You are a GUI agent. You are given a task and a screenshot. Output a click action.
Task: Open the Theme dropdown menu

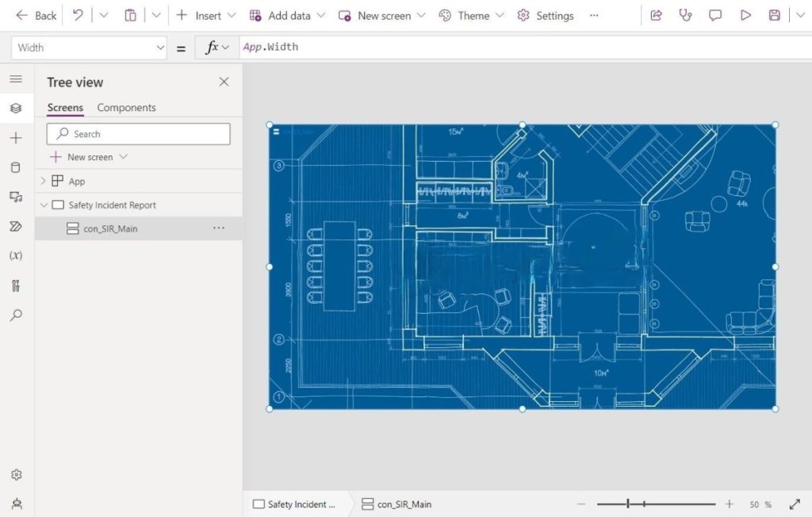click(471, 16)
